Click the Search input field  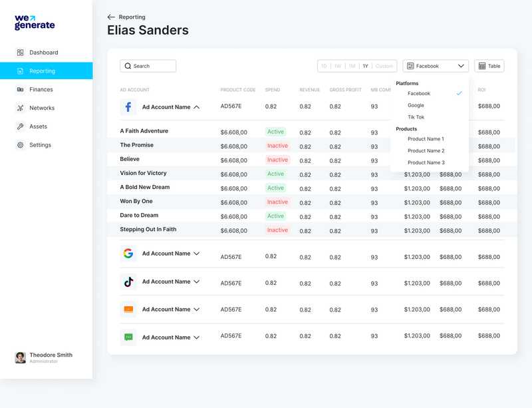point(148,66)
